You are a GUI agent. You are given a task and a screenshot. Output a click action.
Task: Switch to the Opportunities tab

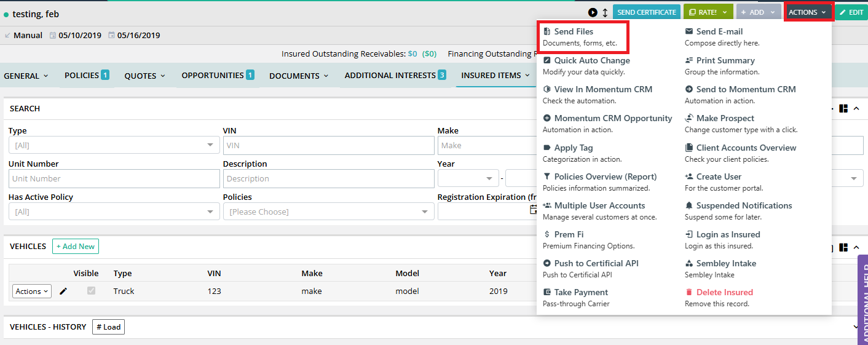tap(218, 75)
